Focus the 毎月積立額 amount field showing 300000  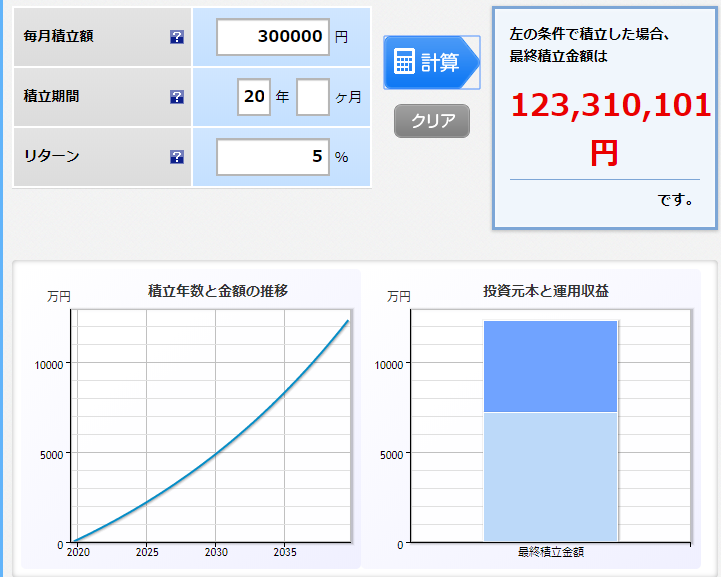coord(273,37)
